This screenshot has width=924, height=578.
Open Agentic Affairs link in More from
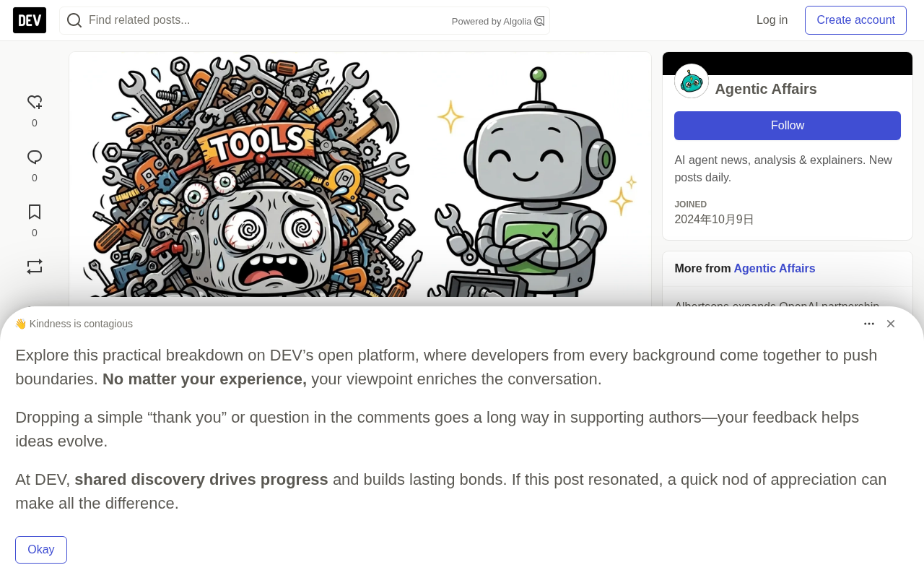[775, 269]
